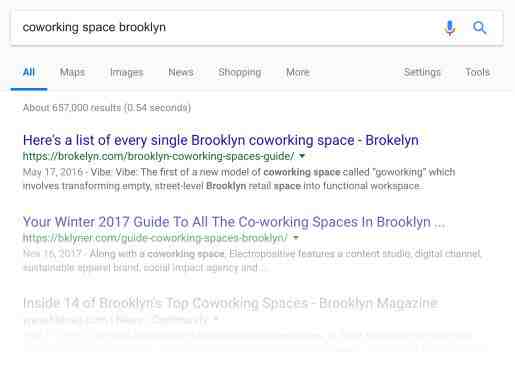The height and width of the screenshot is (379, 515).
Task: Switch to the Images tab
Action: point(127,72)
